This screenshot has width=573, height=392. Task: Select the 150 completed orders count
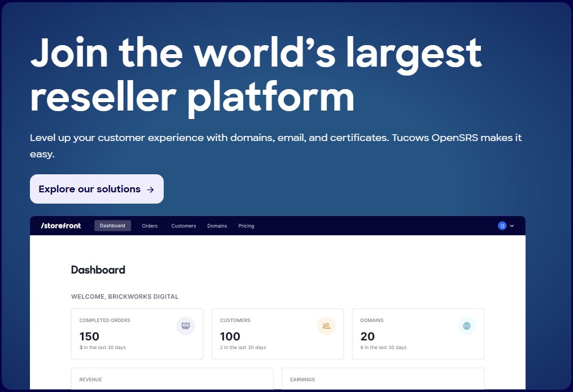pyautogui.click(x=89, y=336)
